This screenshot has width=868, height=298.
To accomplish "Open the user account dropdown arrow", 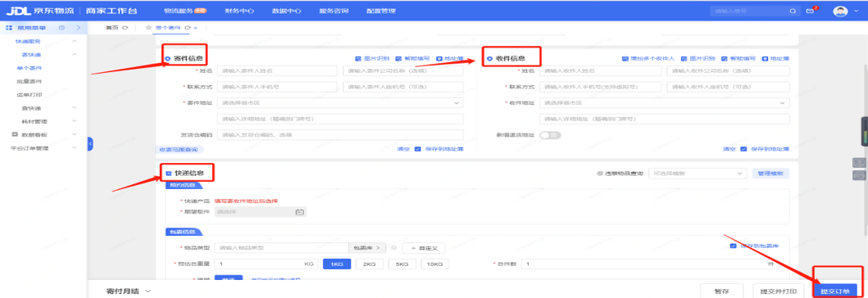I will pyautogui.click(x=856, y=11).
